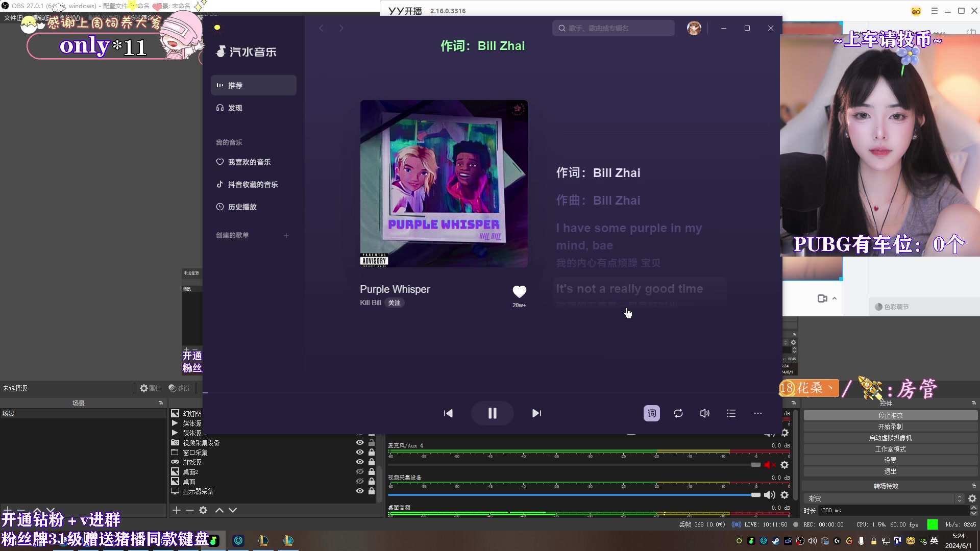Click 停止推流 to stop streaming
This screenshot has width=980, height=551.
point(891,416)
